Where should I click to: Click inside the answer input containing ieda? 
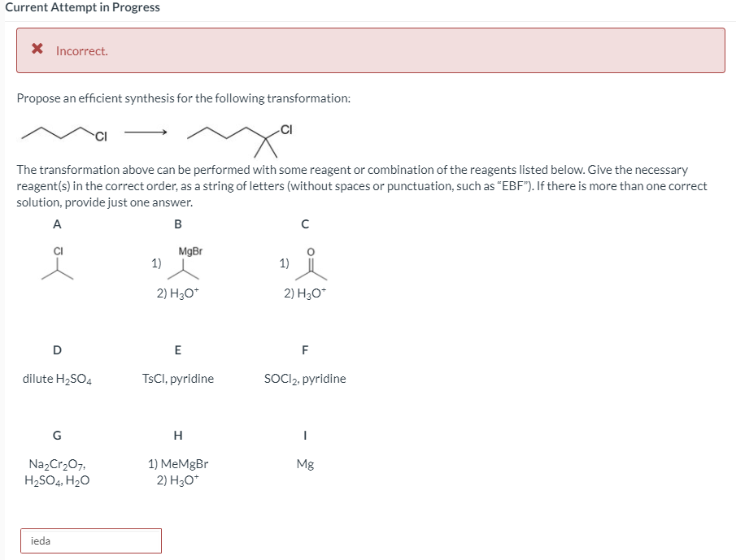point(89,540)
